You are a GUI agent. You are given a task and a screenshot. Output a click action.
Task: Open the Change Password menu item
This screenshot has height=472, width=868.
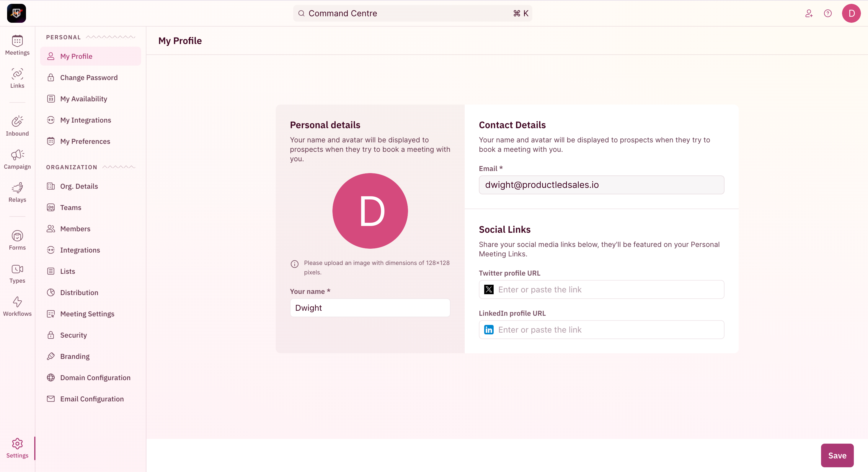89,78
